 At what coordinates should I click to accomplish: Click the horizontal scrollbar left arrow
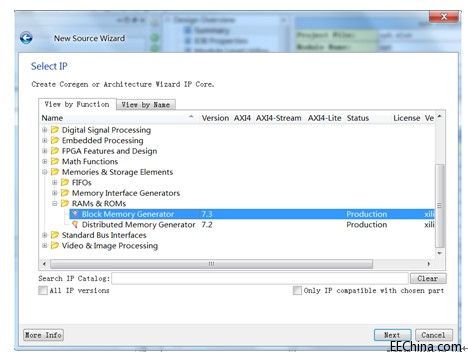[44, 264]
